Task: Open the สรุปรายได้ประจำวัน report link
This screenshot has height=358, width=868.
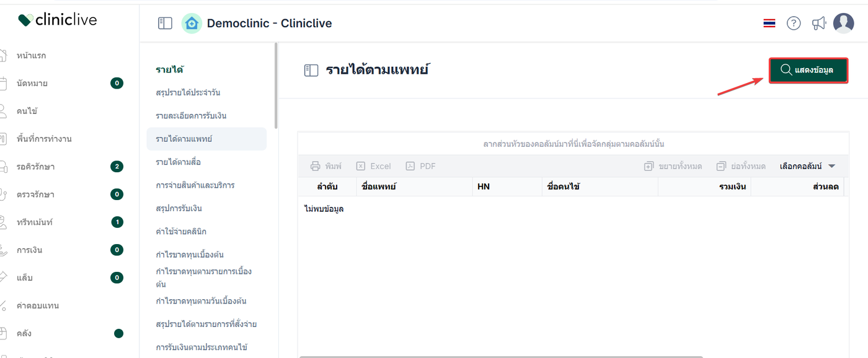Action: click(188, 92)
